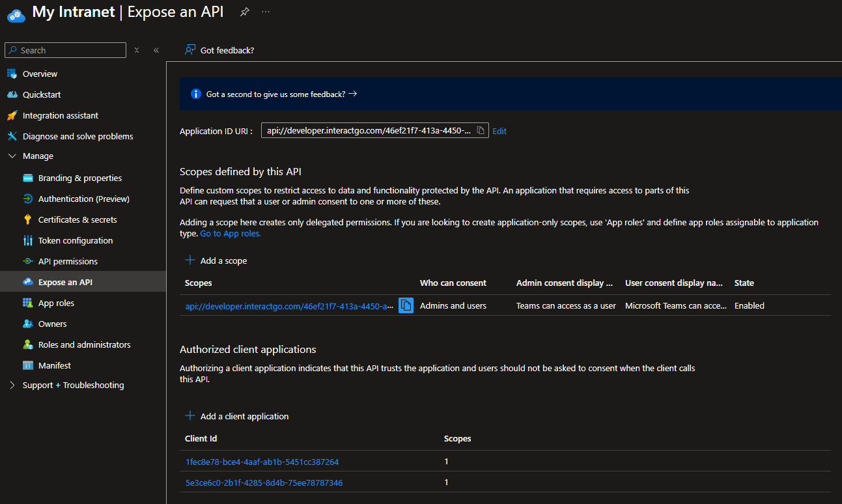
Task: Click the 'Authorized client applications' heading
Action: point(248,349)
